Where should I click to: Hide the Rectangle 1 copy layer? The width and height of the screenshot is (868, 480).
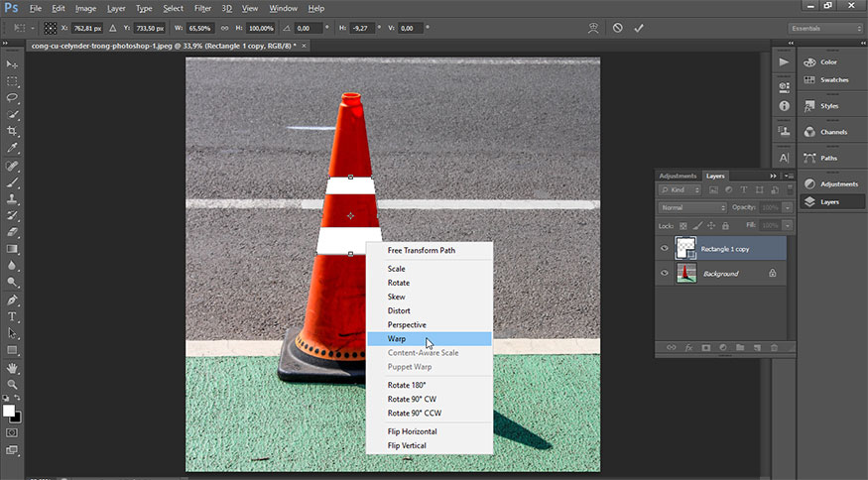(x=665, y=249)
